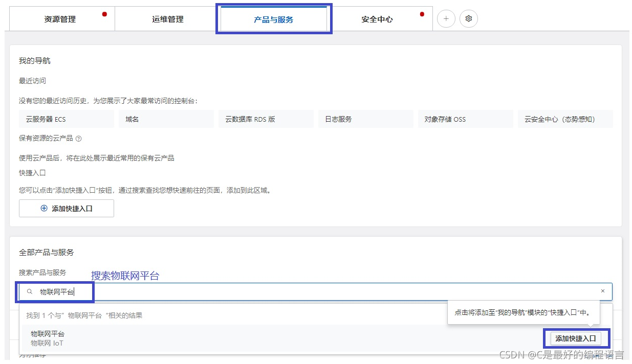632x364 pixels.
Task: Select the 产品与服务 tab
Action: [274, 19]
